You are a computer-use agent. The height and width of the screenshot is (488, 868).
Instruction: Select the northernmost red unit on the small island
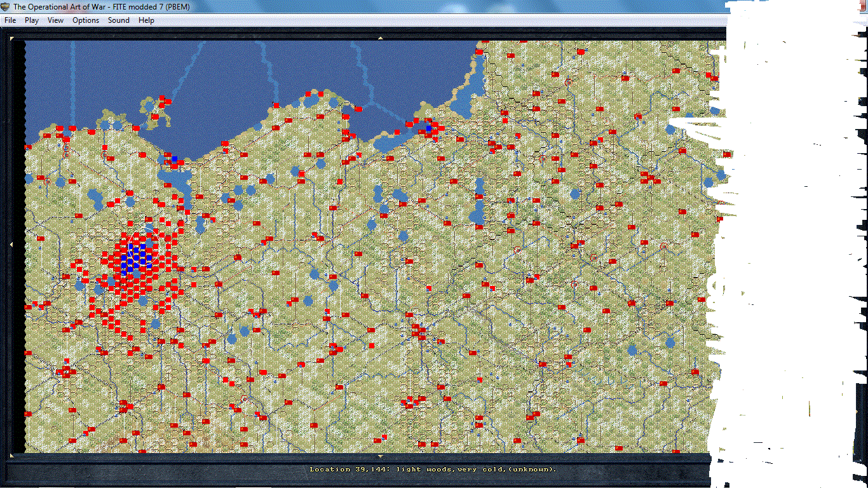click(x=162, y=98)
